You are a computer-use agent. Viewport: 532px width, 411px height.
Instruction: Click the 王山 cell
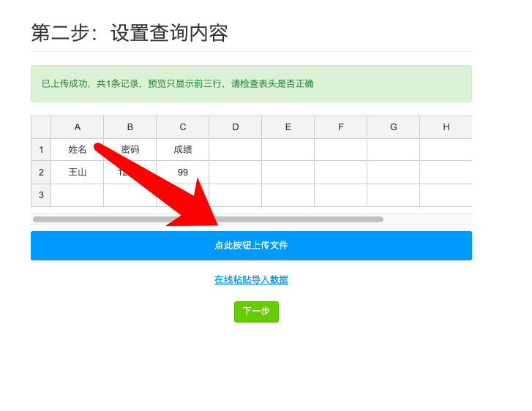78,173
